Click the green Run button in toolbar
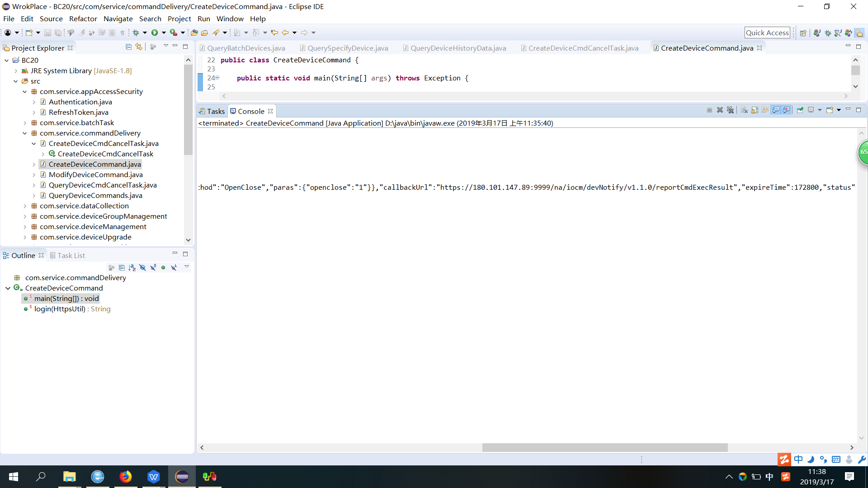 [x=155, y=33]
